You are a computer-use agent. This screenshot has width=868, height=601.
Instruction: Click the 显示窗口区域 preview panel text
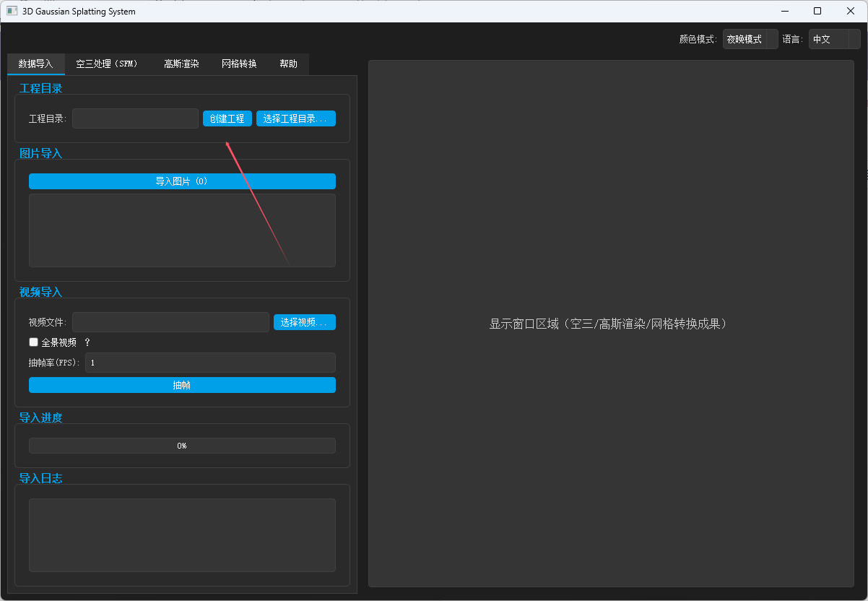tap(608, 324)
